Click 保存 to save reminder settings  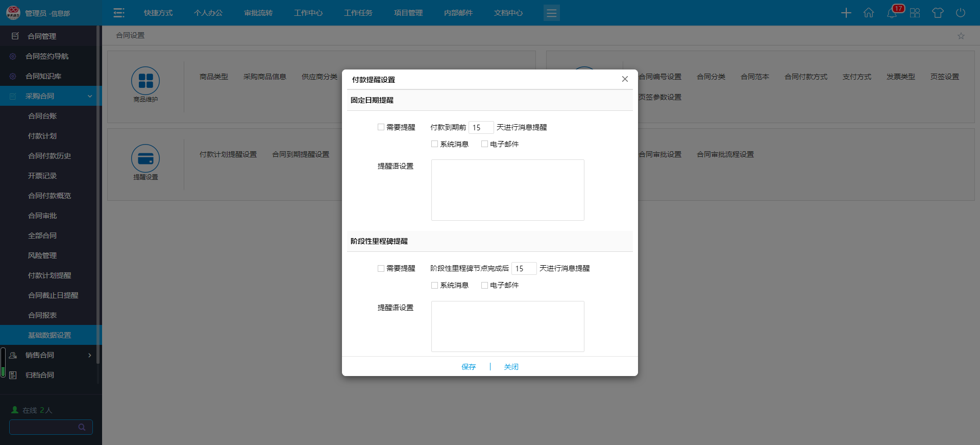(469, 367)
